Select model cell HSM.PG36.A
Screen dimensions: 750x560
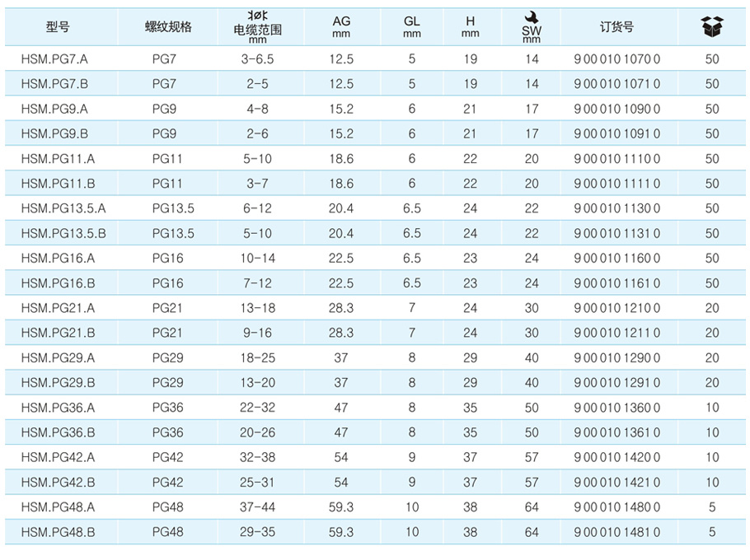click(x=58, y=408)
